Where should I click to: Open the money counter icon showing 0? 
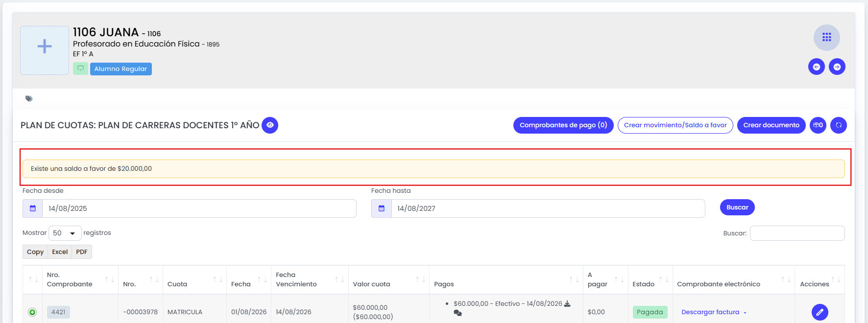point(818,125)
